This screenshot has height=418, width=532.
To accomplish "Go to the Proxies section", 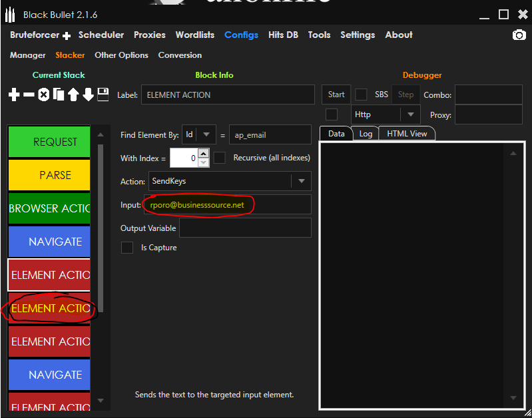I will pyautogui.click(x=150, y=35).
